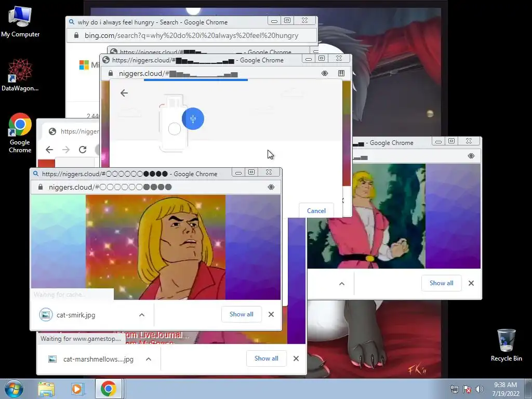Click the Chrome taskbar button
Viewport: 532px width, 399px height.
click(108, 389)
